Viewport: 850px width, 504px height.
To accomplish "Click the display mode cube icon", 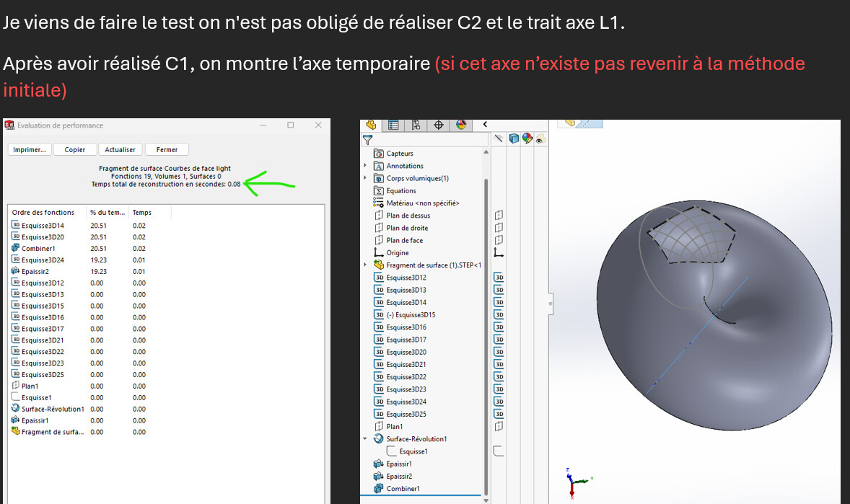I will 514,138.
